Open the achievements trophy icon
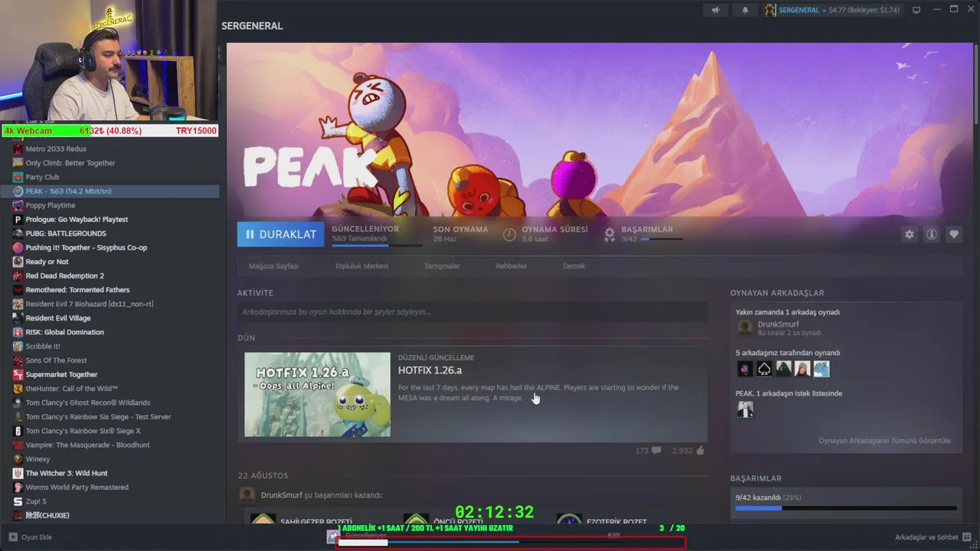 [609, 234]
